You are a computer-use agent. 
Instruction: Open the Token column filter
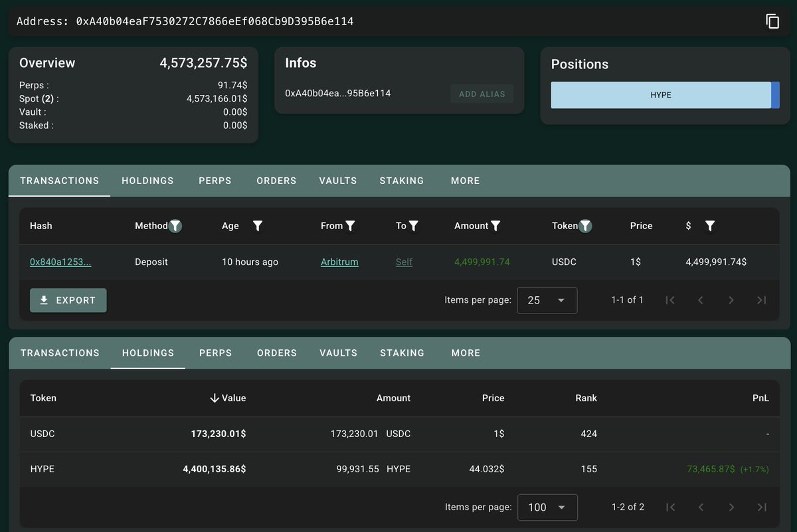point(585,226)
